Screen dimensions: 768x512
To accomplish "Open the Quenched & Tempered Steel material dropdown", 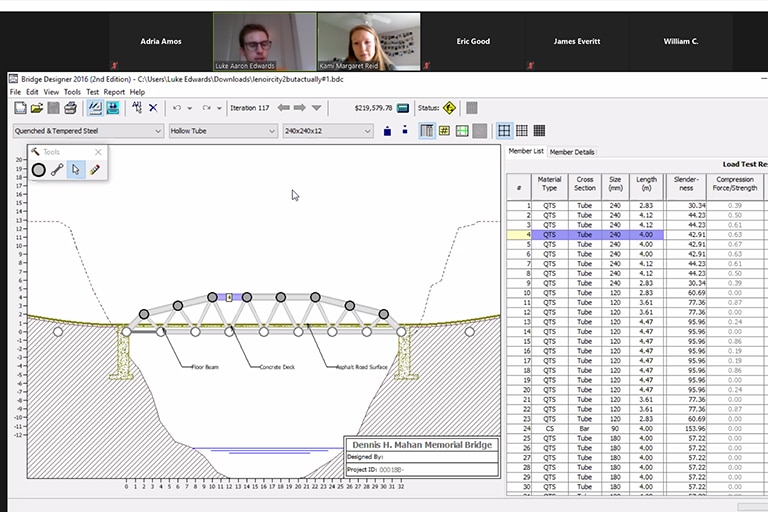I will click(x=87, y=131).
